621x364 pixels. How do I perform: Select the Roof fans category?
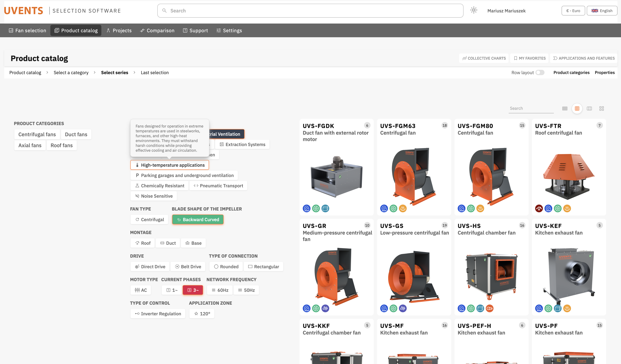click(62, 145)
